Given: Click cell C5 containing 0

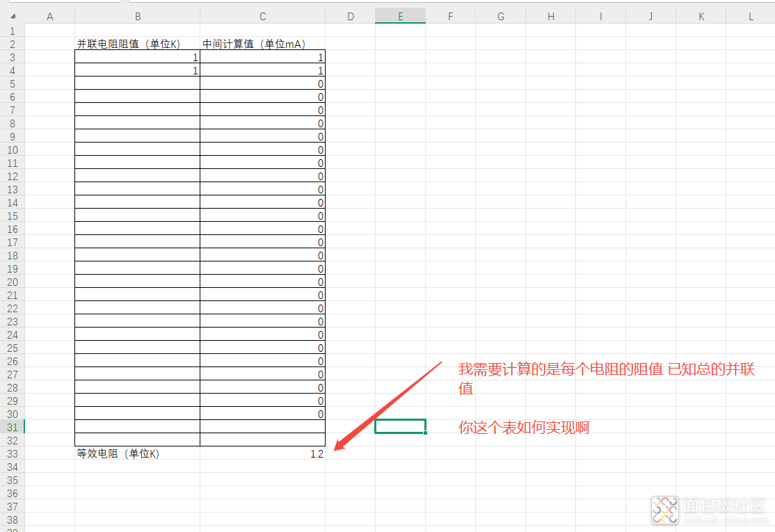Looking at the screenshot, I should (262, 83).
